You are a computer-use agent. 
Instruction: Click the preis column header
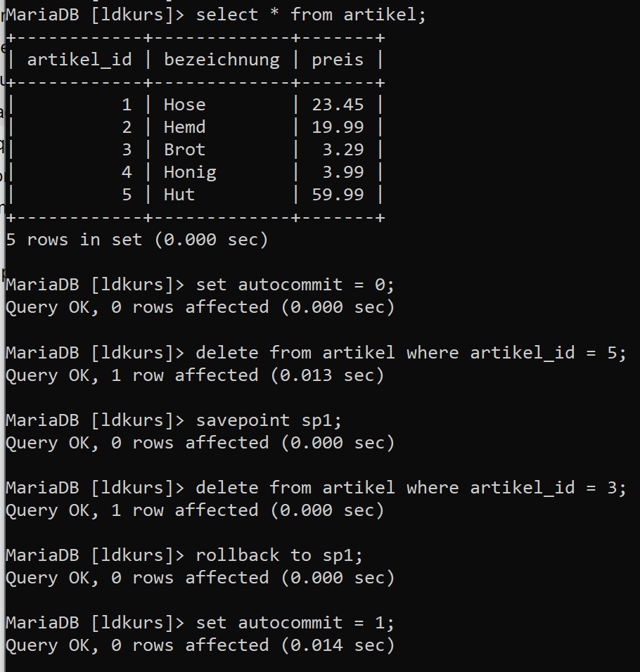click(338, 60)
